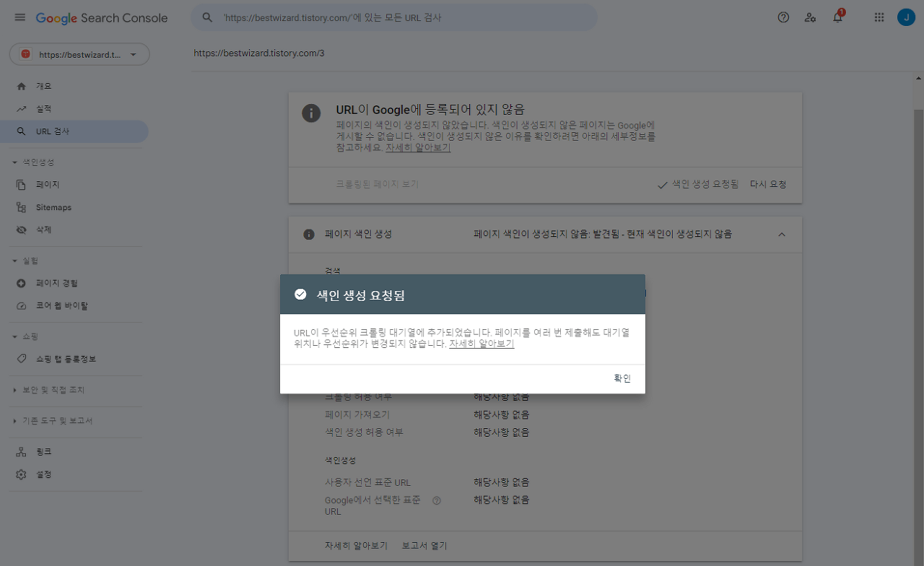Open 실적 via its chart icon
This screenshot has width=924, height=566.
pos(22,109)
